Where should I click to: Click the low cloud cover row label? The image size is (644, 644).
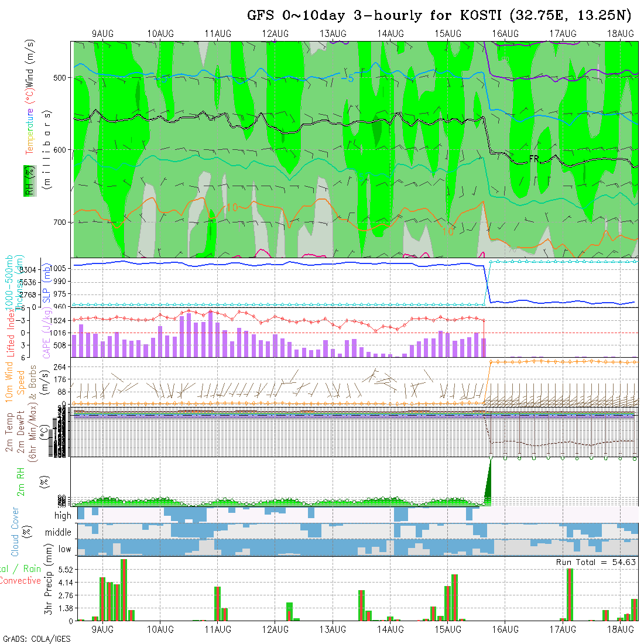point(64,549)
